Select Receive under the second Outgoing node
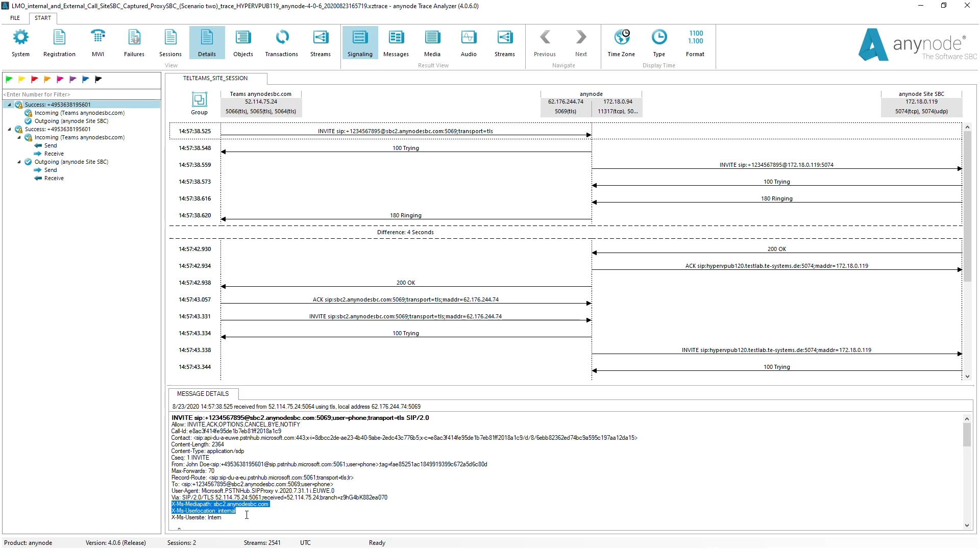 54,178
